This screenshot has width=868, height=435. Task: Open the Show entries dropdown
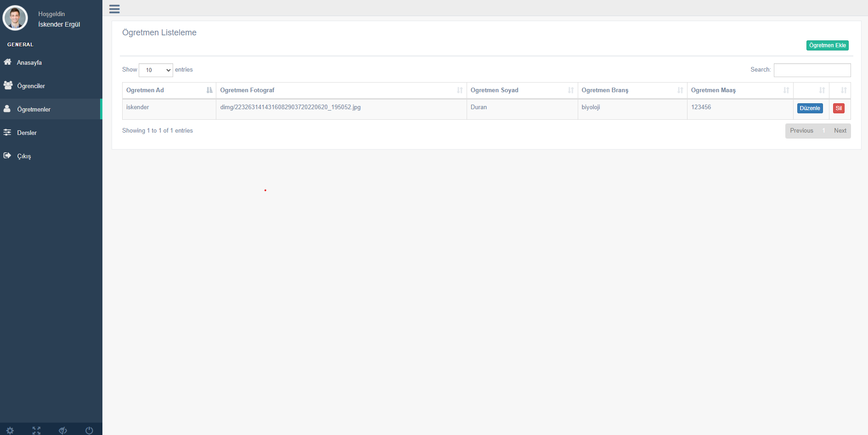(x=156, y=70)
